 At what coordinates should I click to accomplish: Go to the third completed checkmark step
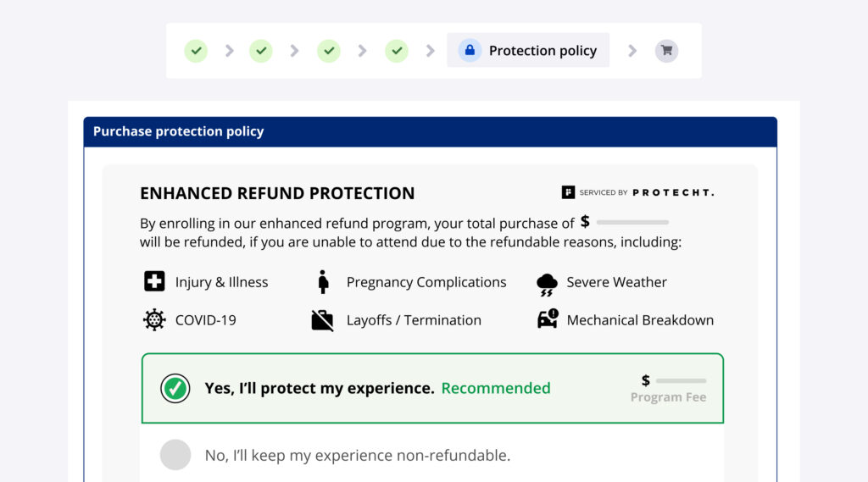coord(329,51)
